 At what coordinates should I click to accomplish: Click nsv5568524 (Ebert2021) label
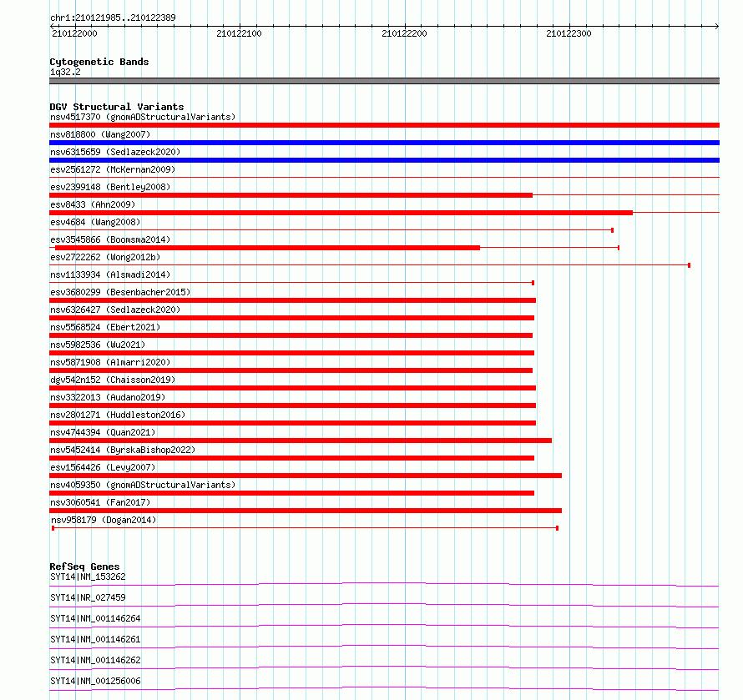pos(105,327)
